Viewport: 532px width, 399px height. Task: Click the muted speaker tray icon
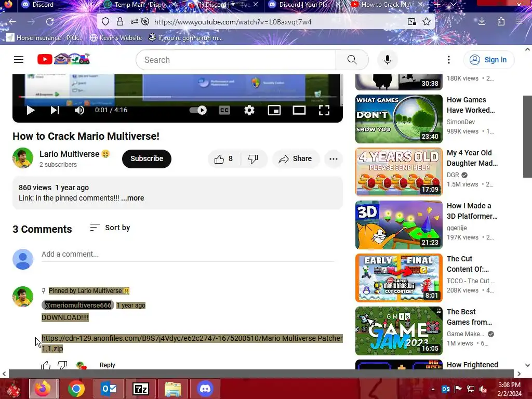[x=483, y=389]
